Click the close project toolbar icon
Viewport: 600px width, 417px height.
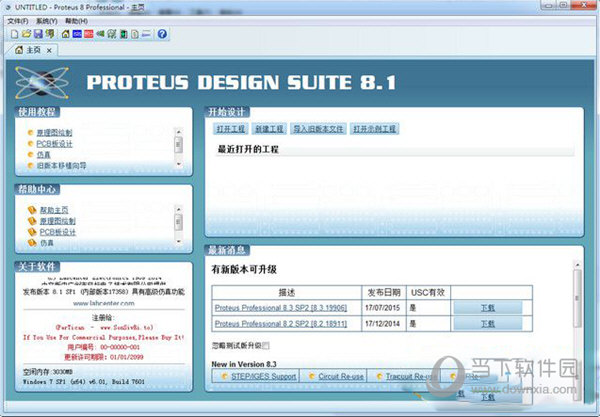50,34
